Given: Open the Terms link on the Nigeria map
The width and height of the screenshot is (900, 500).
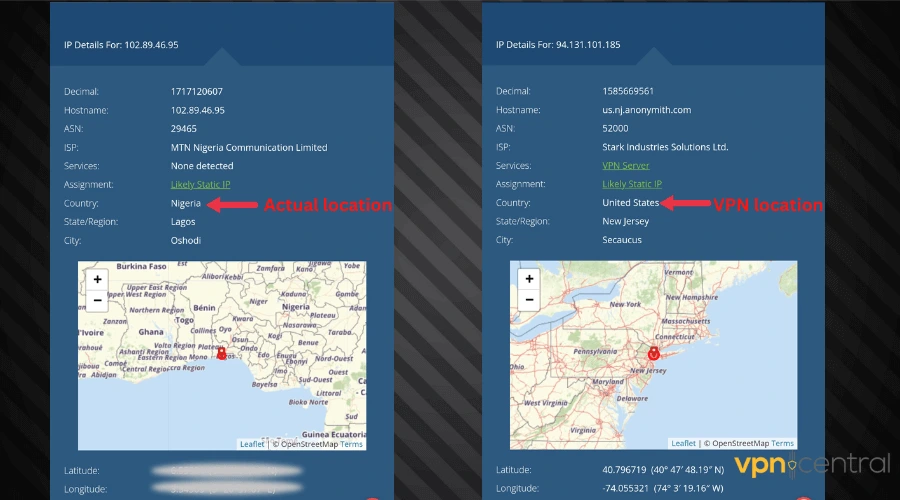Looking at the screenshot, I should 351,444.
